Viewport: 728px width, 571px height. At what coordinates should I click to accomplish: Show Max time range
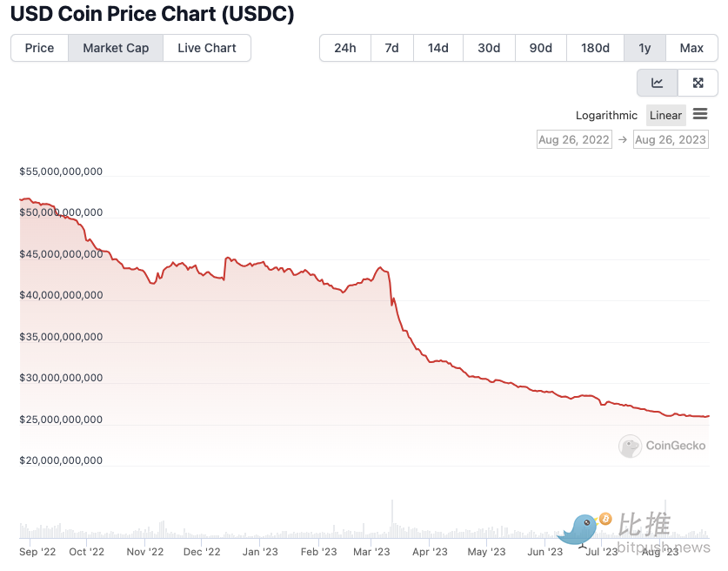click(x=691, y=48)
